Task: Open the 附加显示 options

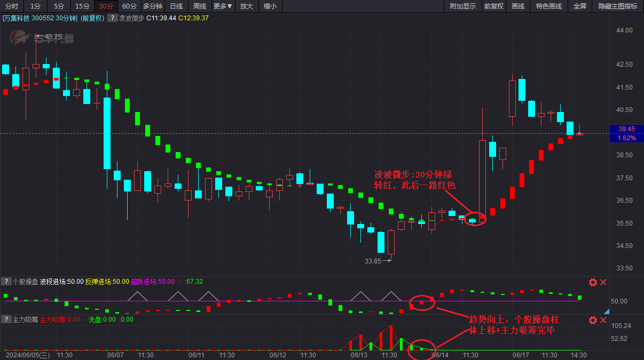Action: [x=462, y=6]
